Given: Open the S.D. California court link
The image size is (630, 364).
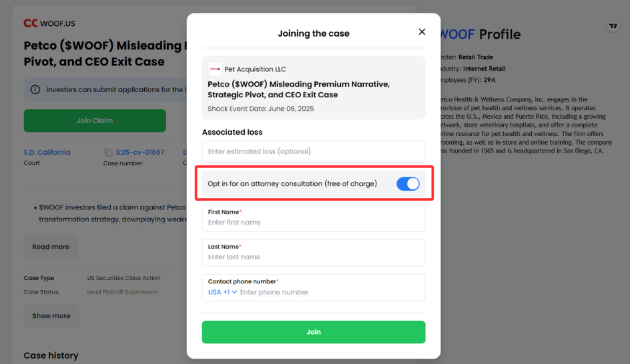Looking at the screenshot, I should coord(47,152).
